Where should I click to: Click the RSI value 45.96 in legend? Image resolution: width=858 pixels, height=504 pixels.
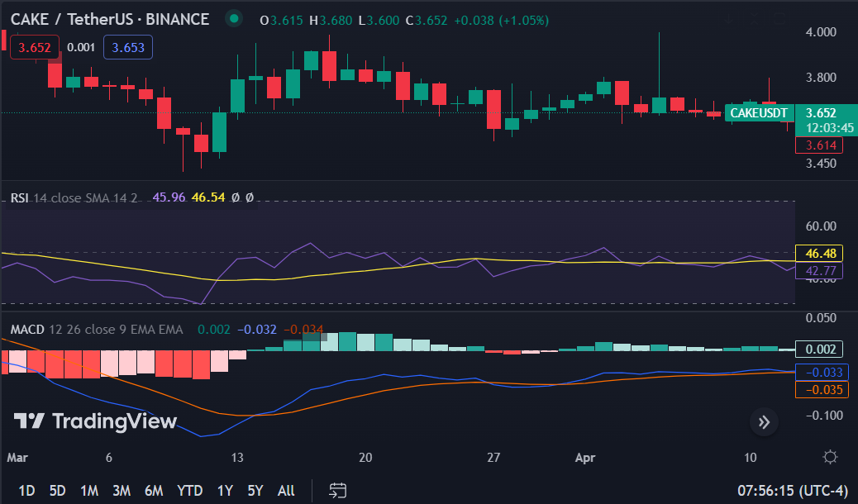tap(169, 197)
